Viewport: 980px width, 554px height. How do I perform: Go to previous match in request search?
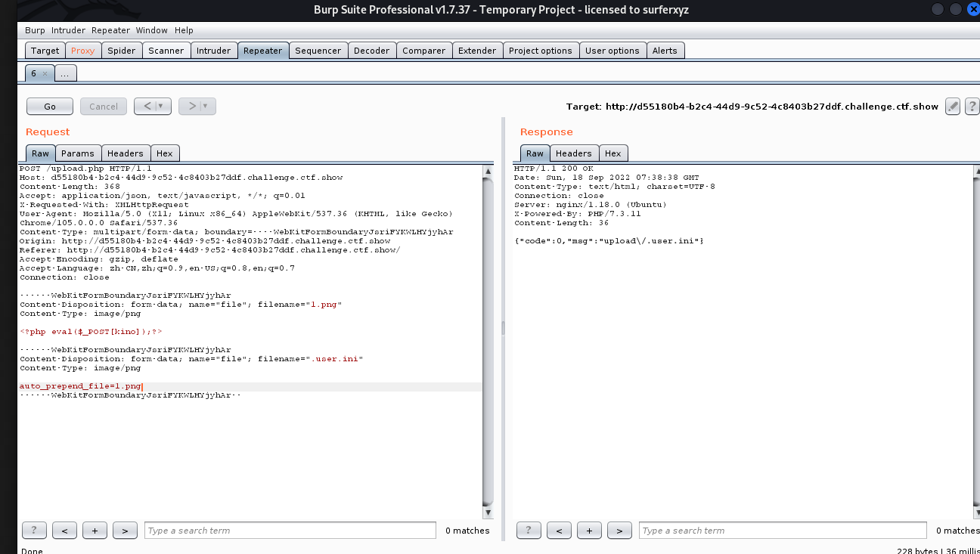pyautogui.click(x=64, y=531)
